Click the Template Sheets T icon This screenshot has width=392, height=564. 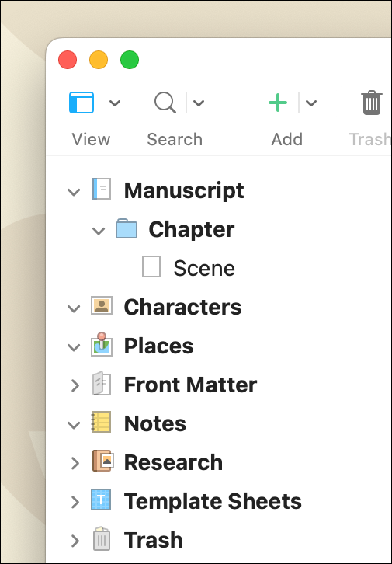tap(102, 500)
